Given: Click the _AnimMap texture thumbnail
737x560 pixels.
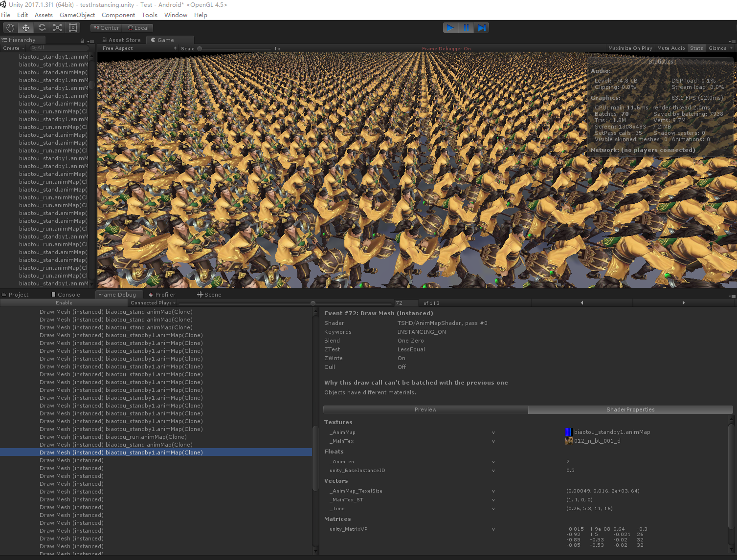Looking at the screenshot, I should point(569,432).
